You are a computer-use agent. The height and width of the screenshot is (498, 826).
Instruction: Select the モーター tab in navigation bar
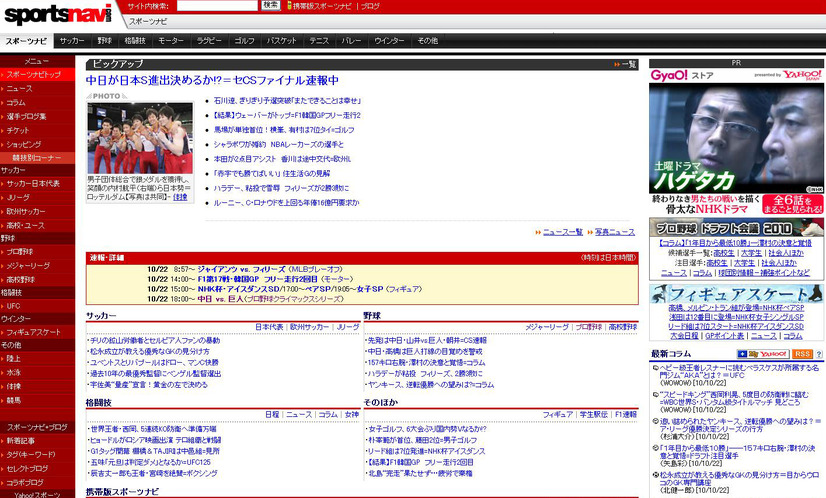tap(171, 41)
